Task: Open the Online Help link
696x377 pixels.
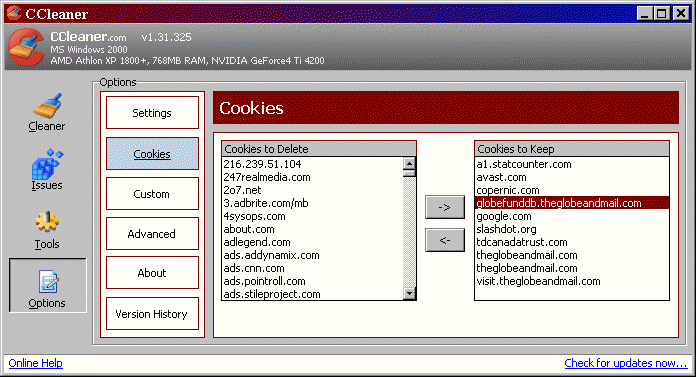Action: (36, 363)
